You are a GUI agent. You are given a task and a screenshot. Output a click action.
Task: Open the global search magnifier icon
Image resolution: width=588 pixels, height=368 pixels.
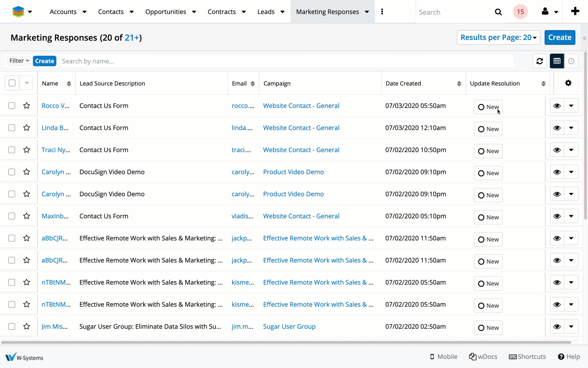pyautogui.click(x=498, y=12)
